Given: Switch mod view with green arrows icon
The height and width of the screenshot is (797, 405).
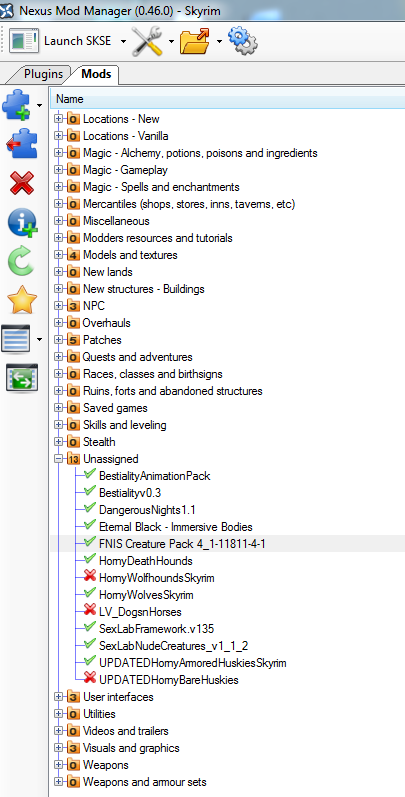Looking at the screenshot, I should point(22,377).
